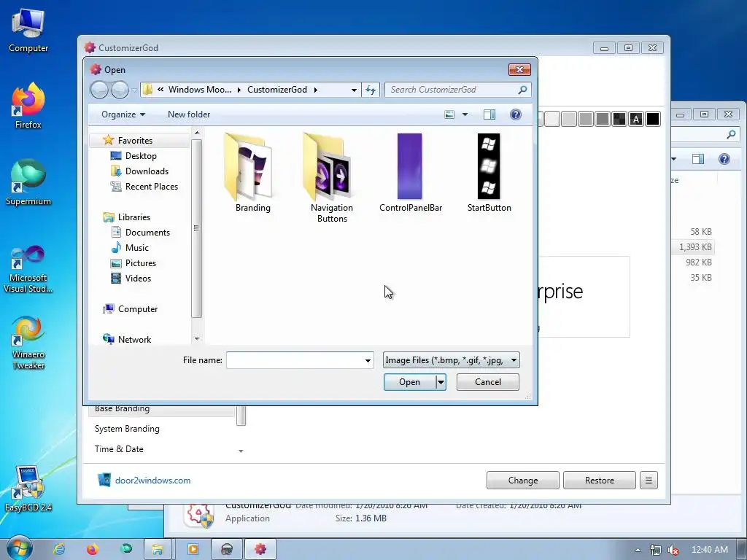Screen dimensions: 747x560
Task: Open the Music library
Action: coord(136,248)
